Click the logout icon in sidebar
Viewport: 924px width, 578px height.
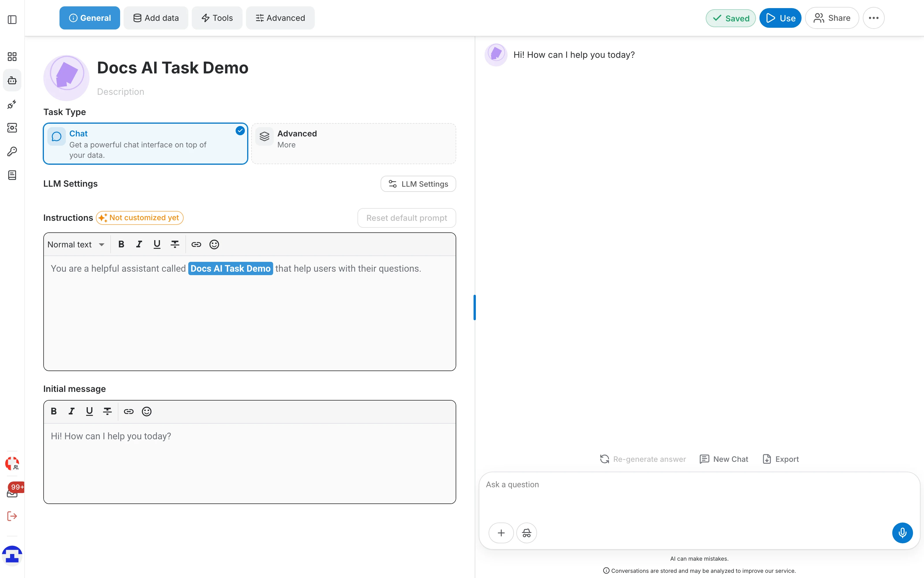[x=12, y=516]
